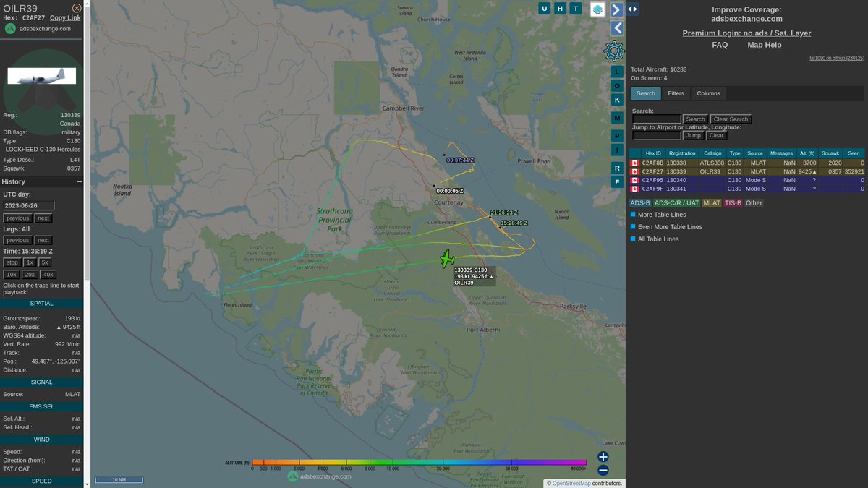Zoom in the map with plus button
868x488 pixels.
(x=603, y=457)
